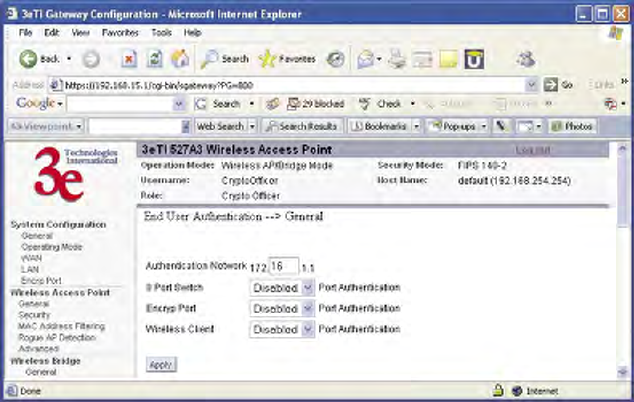
Task: Open the History clock icon
Action: pyautogui.click(x=336, y=59)
